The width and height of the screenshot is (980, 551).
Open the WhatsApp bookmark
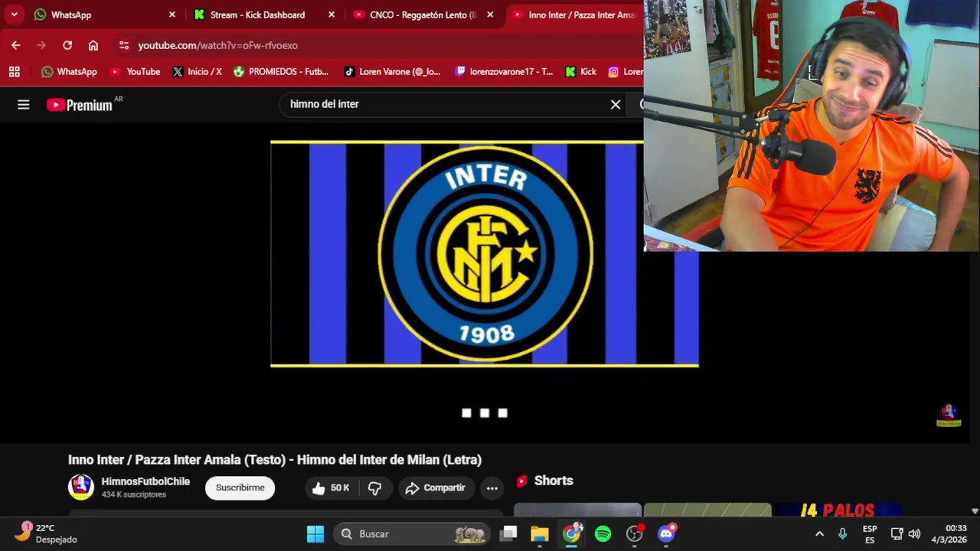pos(69,71)
